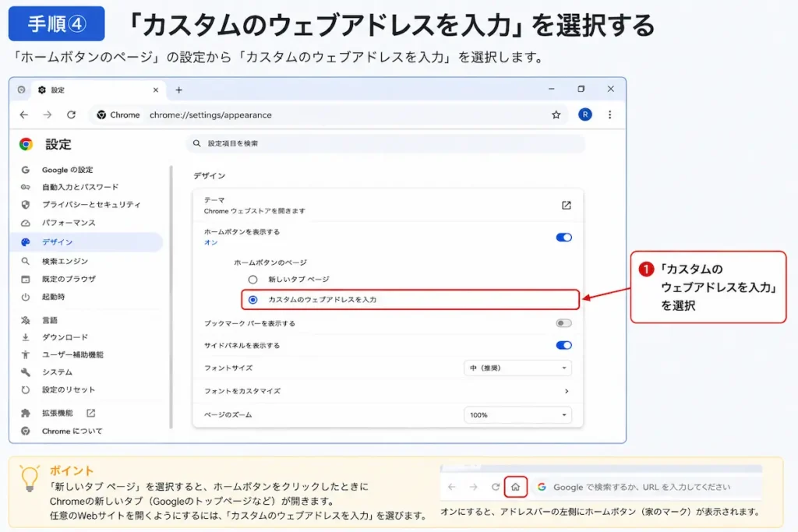Click the download arrow icon
Screen dimensions: 798x532
[26, 337]
